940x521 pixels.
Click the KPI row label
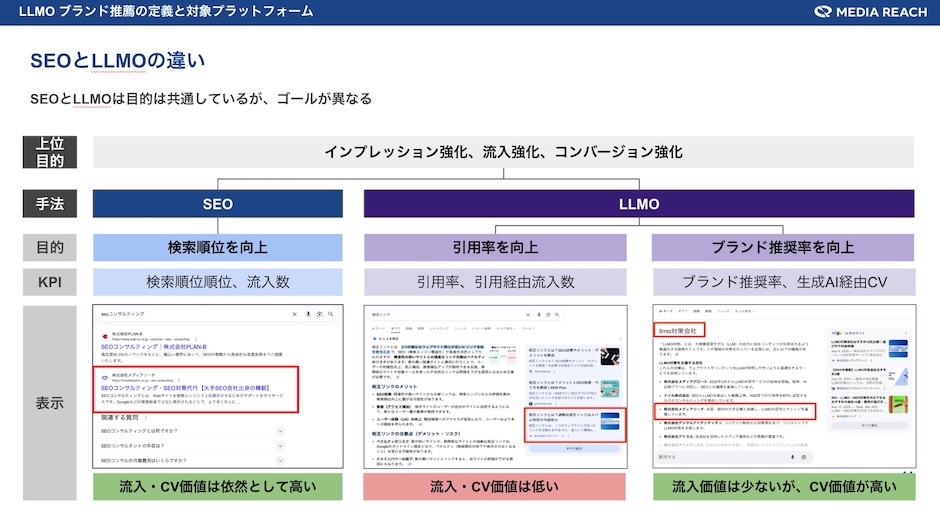pyautogui.click(x=50, y=282)
